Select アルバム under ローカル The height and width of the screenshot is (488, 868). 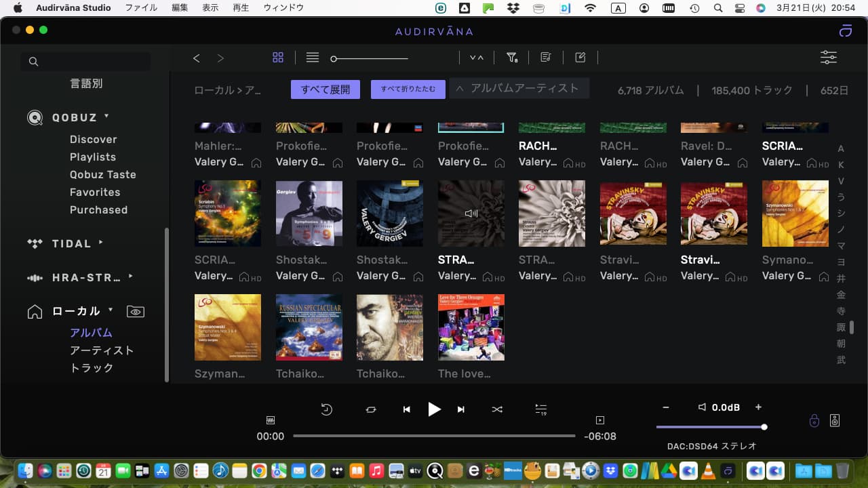coord(91,333)
